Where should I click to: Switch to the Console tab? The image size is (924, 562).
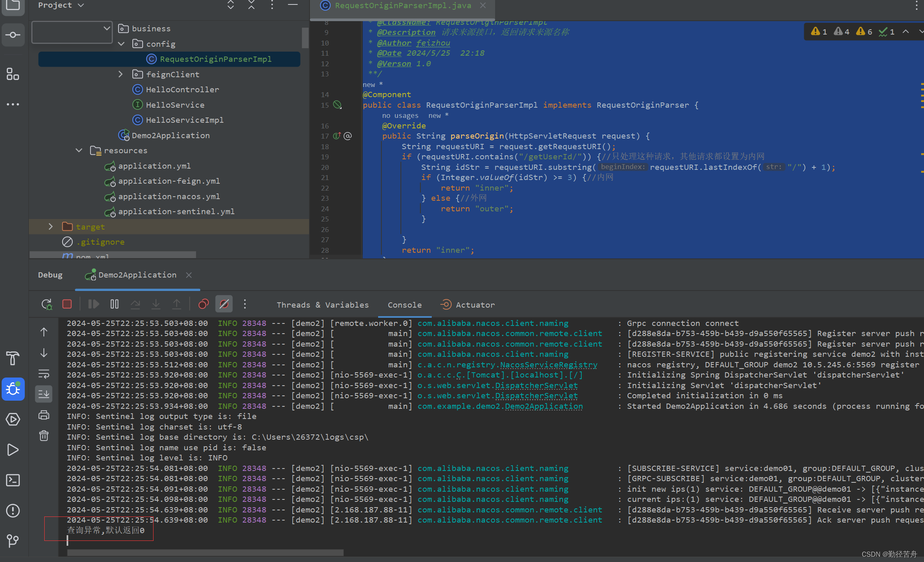tap(405, 305)
